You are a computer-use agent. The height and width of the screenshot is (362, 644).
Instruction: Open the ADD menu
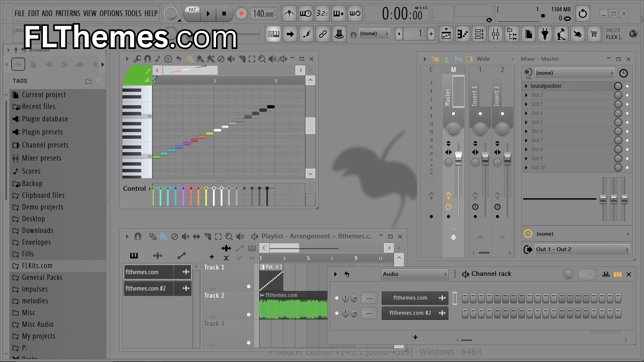(47, 13)
